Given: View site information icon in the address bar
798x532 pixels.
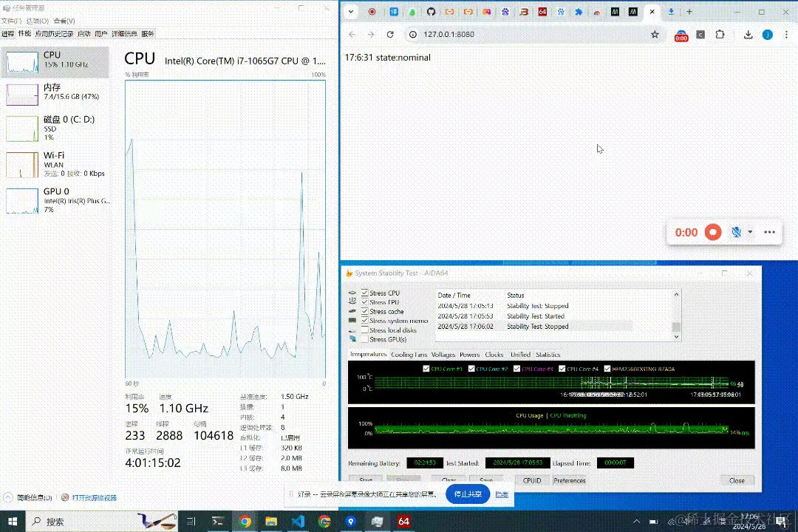Looking at the screenshot, I should click(x=413, y=35).
